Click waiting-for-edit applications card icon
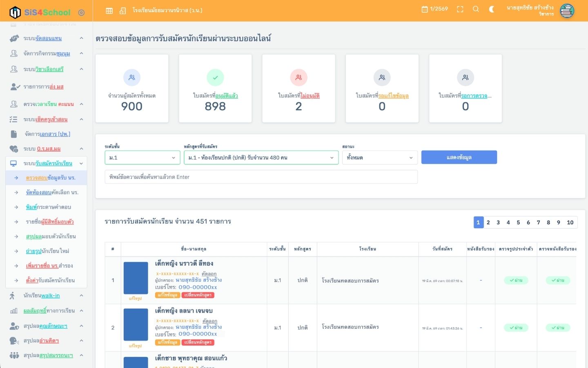The width and height of the screenshot is (588, 368). [x=382, y=77]
